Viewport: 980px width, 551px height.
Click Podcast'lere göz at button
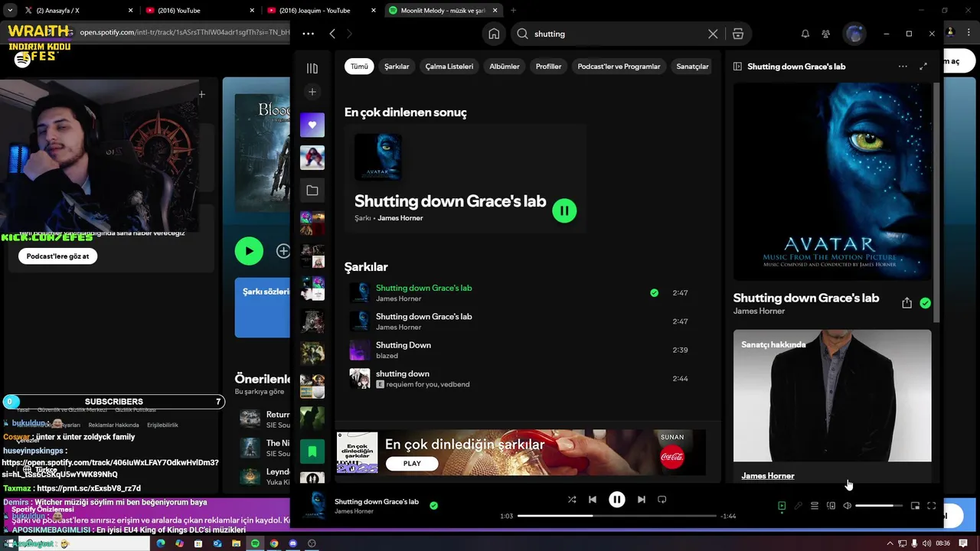tap(58, 256)
